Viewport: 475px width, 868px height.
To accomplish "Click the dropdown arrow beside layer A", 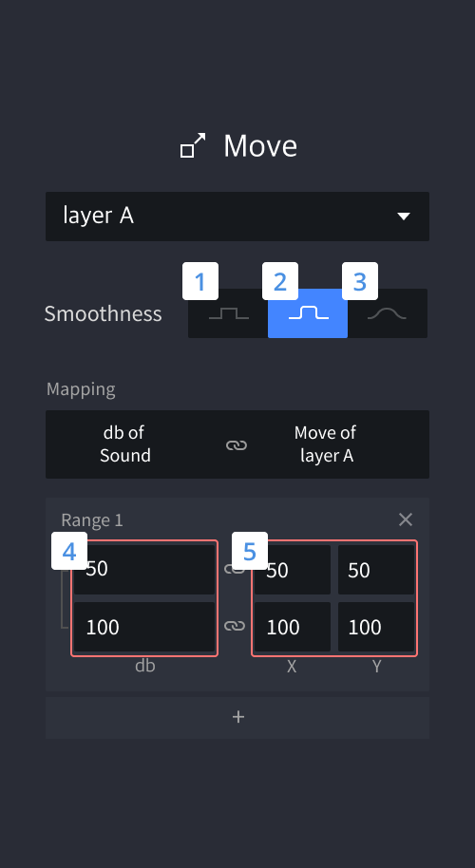I will (x=404, y=217).
